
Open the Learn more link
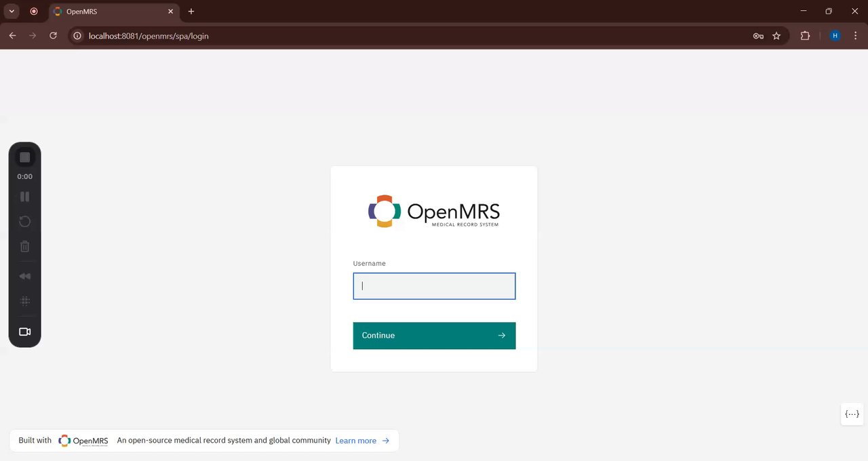(363, 441)
